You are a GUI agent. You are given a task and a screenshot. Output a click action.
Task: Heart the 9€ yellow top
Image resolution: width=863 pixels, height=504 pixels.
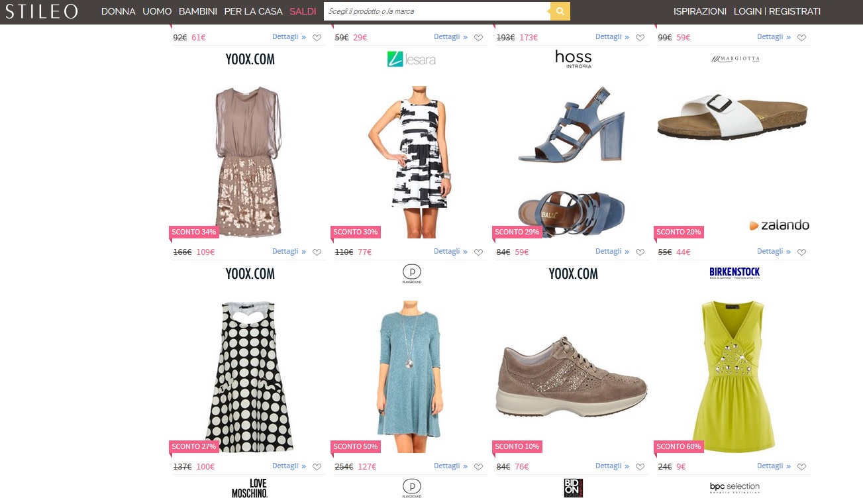tap(801, 467)
